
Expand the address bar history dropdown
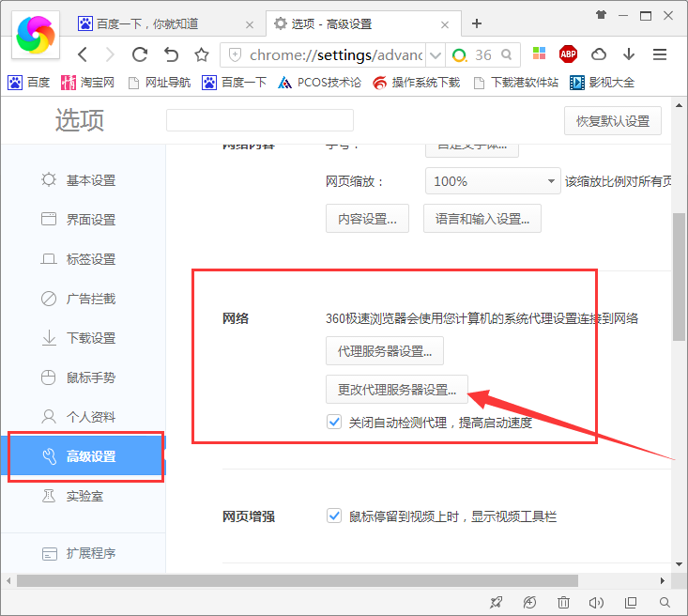tap(435, 55)
